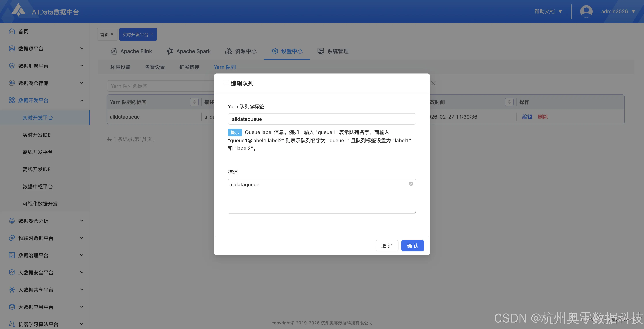Viewport: 644px width, 329px height.
Task: Click the 提示 tag in the dialog
Action: 235,132
